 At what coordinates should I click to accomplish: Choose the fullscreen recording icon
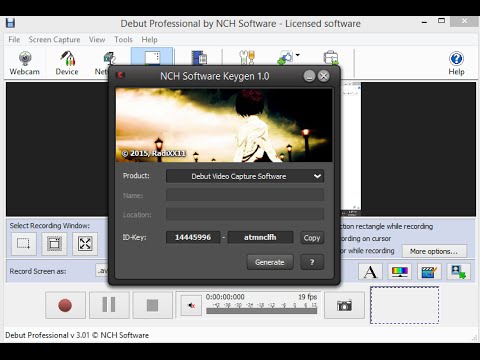pos(85,244)
